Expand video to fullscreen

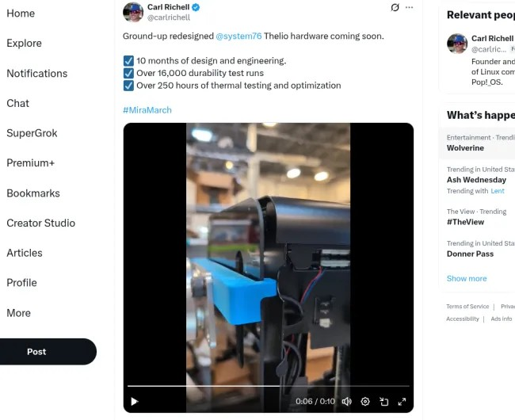402,402
